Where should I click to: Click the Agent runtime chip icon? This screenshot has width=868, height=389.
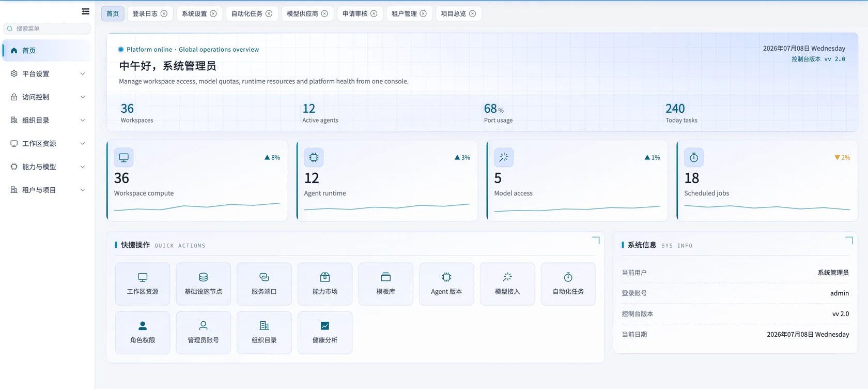click(314, 157)
